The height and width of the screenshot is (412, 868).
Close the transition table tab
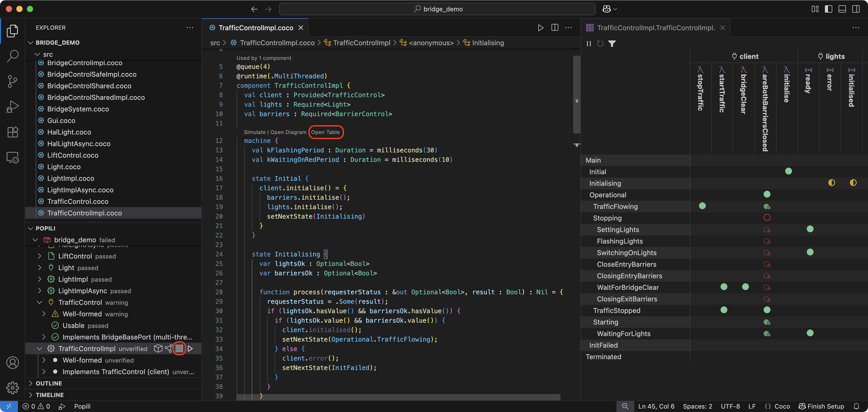point(722,28)
